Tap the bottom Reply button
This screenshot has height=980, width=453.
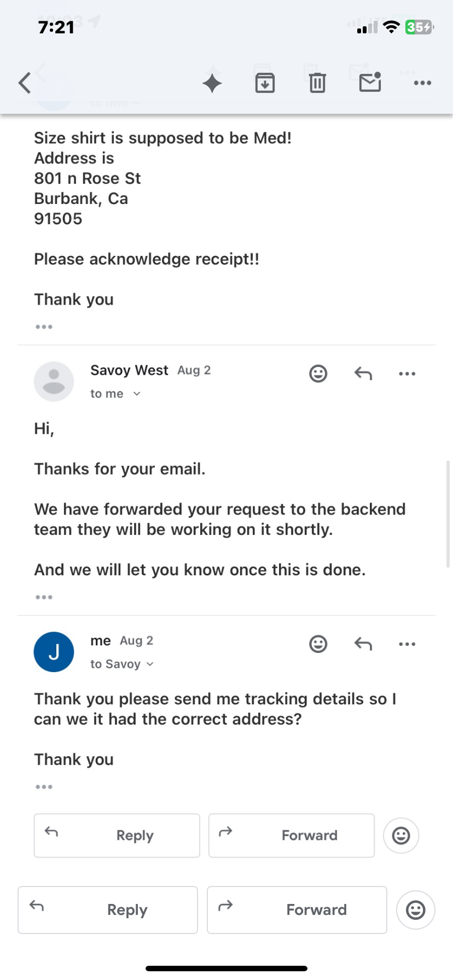tap(108, 909)
